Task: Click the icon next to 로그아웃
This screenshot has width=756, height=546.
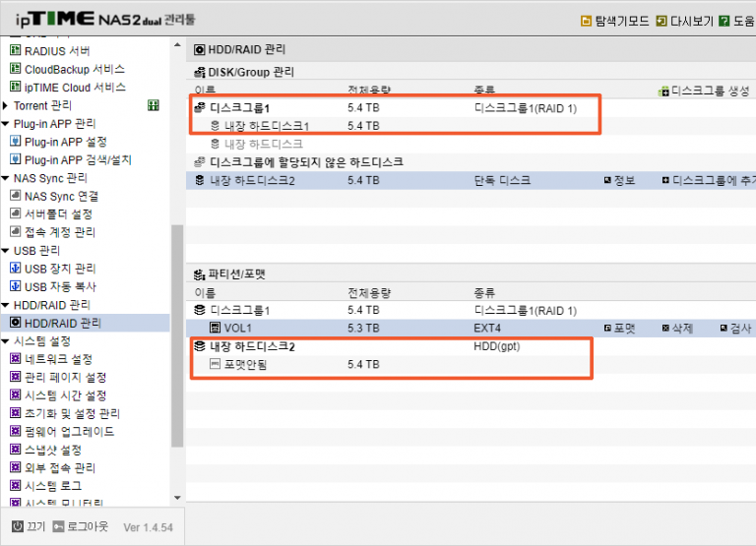Action: point(58,526)
